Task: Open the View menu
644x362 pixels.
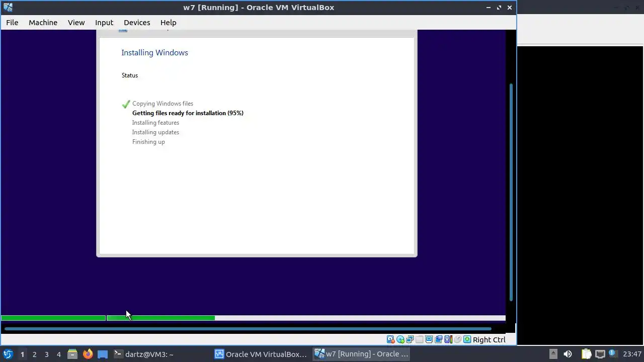Action: point(76,23)
